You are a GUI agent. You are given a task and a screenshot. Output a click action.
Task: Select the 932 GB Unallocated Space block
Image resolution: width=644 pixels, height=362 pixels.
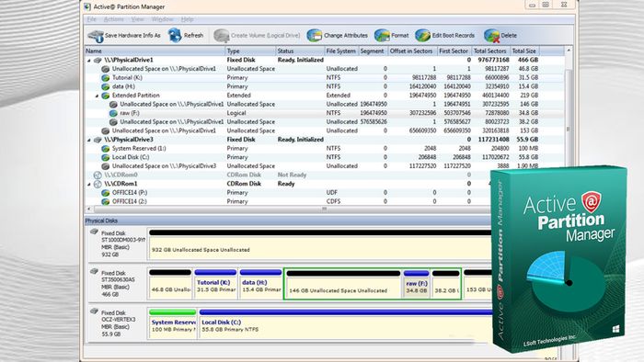click(x=320, y=243)
